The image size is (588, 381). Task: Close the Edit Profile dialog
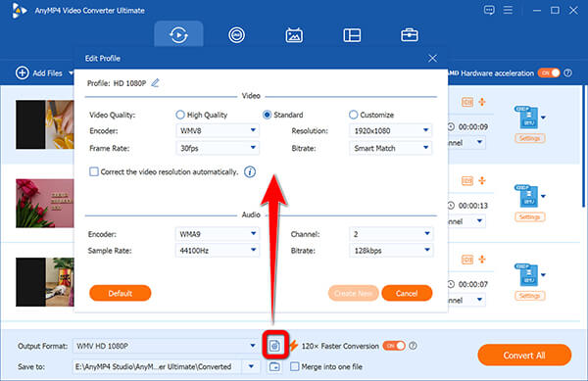point(432,58)
